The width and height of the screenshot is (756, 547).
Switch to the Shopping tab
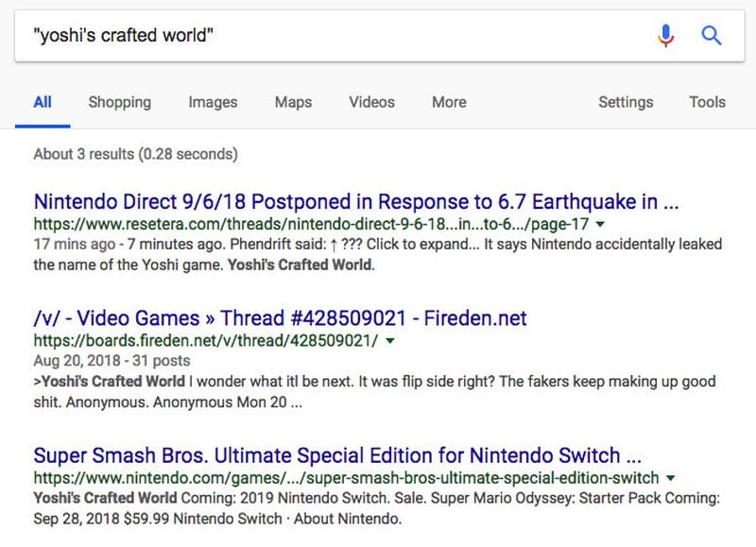[x=120, y=102]
